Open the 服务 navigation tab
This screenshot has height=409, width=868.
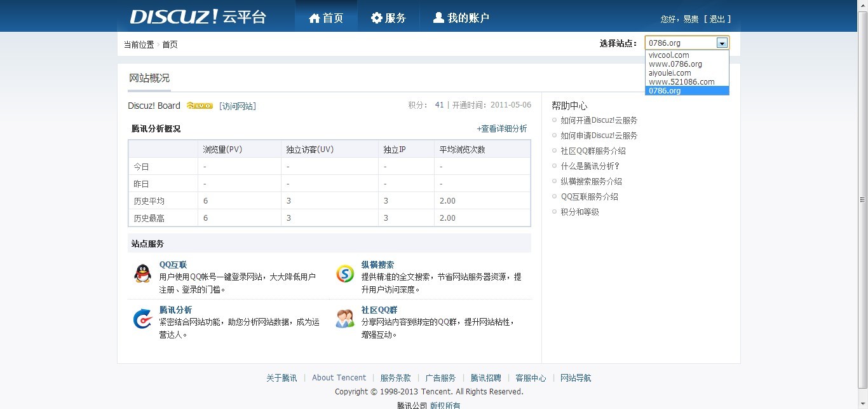coord(388,18)
